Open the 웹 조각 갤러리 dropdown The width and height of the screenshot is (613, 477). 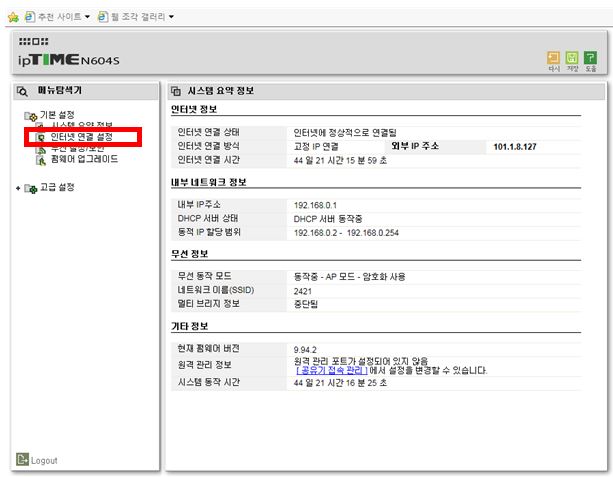[x=139, y=16]
